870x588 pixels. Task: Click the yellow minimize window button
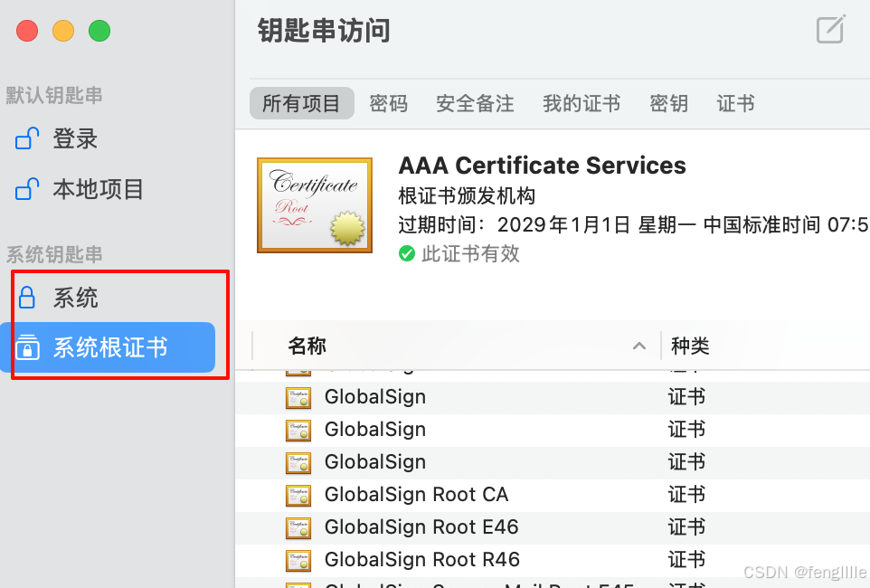point(63,31)
